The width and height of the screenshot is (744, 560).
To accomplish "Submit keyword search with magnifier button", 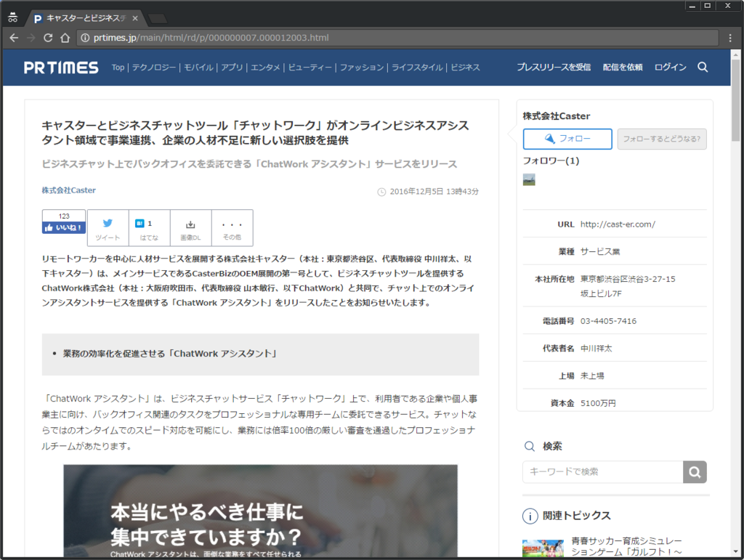I will 695,472.
